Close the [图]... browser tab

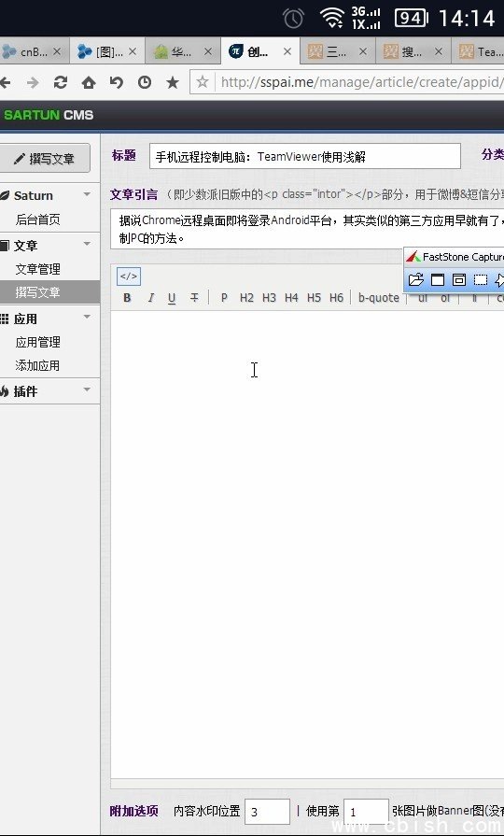(133, 51)
